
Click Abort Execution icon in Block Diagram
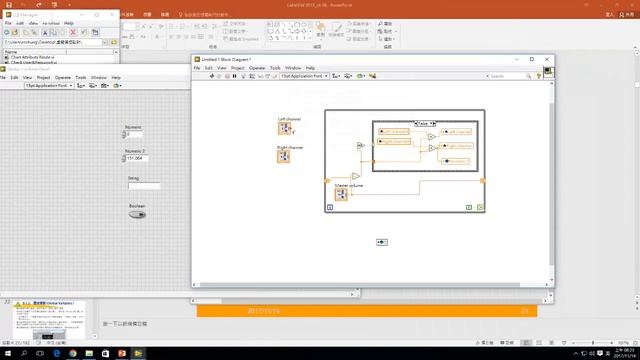227,76
